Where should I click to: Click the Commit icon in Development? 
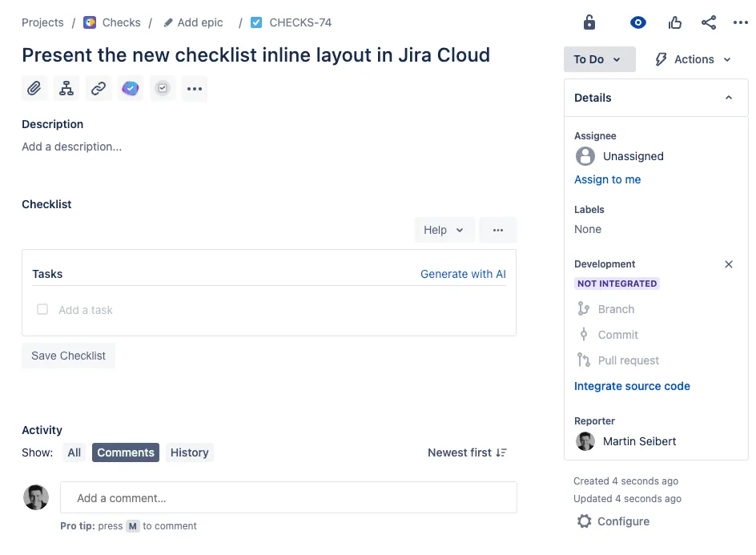pyautogui.click(x=583, y=334)
